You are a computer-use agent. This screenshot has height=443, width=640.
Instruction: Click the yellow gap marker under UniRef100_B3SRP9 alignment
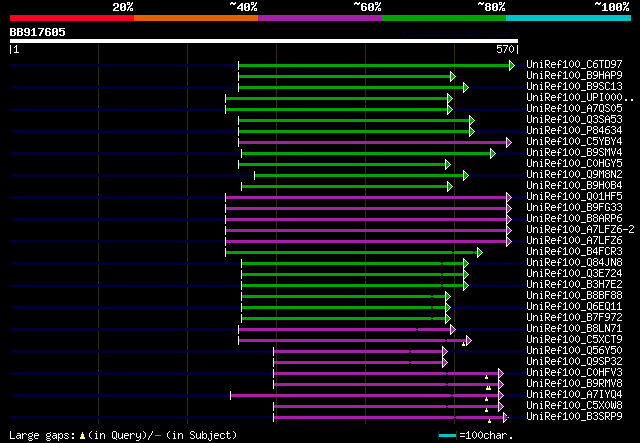pyautogui.click(x=489, y=421)
